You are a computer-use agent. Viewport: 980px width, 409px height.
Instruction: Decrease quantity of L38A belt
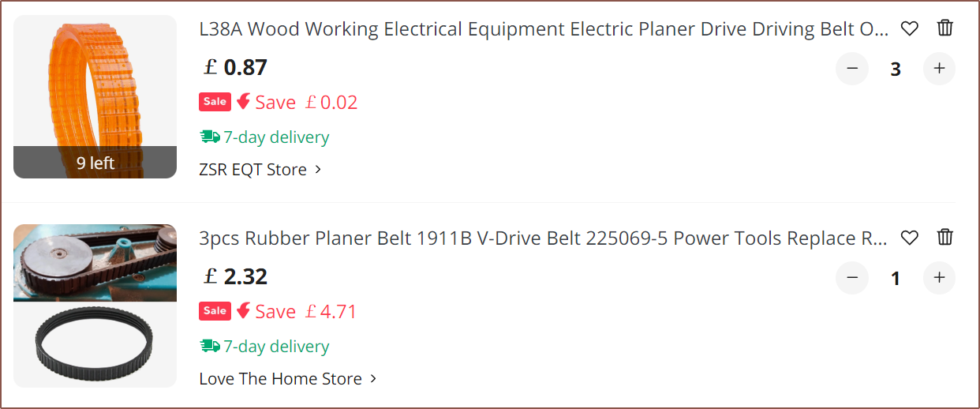[x=852, y=69]
